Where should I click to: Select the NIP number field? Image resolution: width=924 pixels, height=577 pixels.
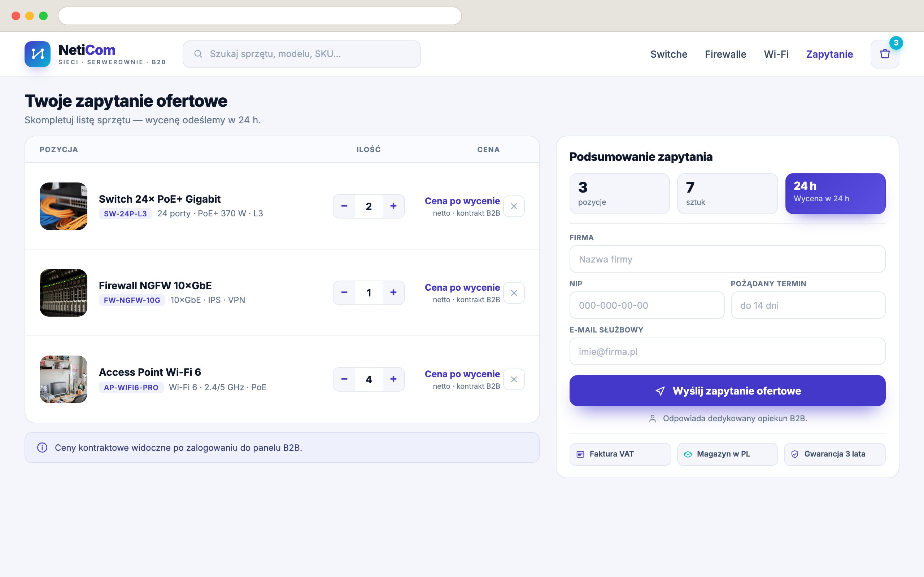point(647,305)
